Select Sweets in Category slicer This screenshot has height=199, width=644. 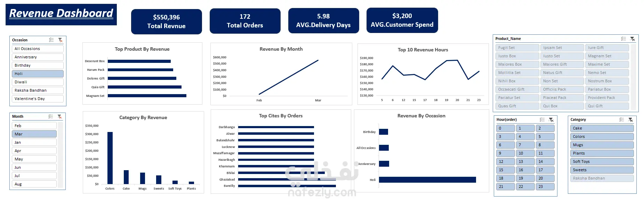click(602, 170)
